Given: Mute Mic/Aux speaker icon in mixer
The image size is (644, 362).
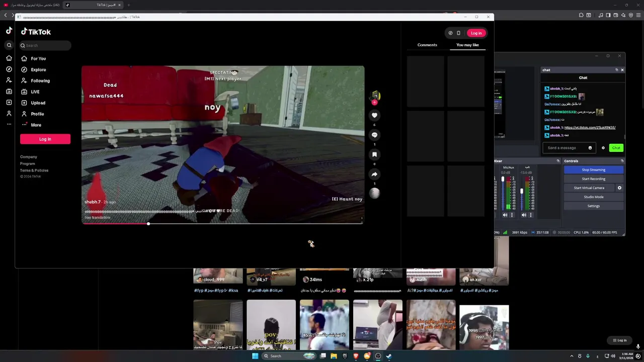Looking at the screenshot, I should [505, 215].
